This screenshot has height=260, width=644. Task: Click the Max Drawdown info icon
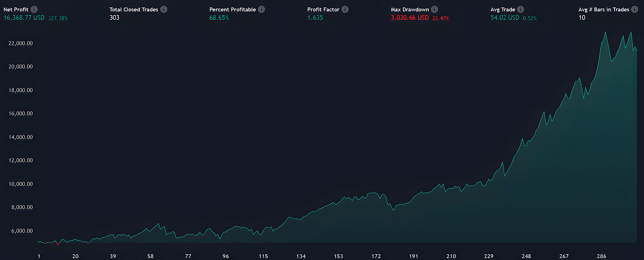coord(435,9)
